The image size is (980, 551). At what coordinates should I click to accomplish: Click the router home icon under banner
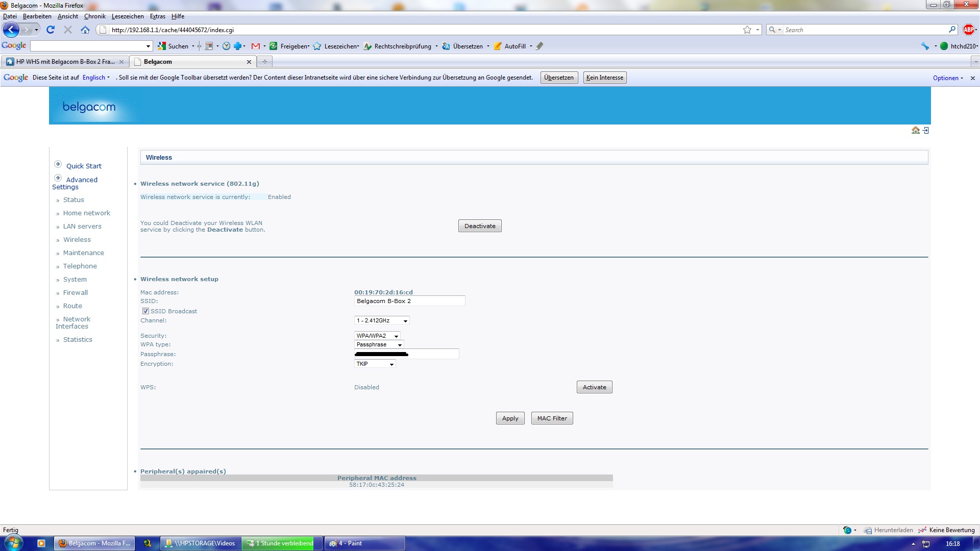point(916,130)
